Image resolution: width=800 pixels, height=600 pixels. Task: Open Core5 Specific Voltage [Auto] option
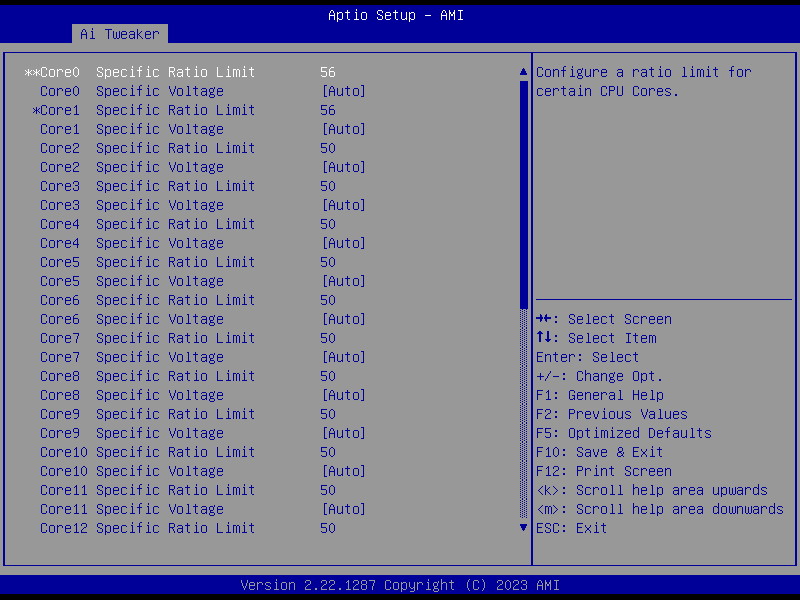coord(343,281)
